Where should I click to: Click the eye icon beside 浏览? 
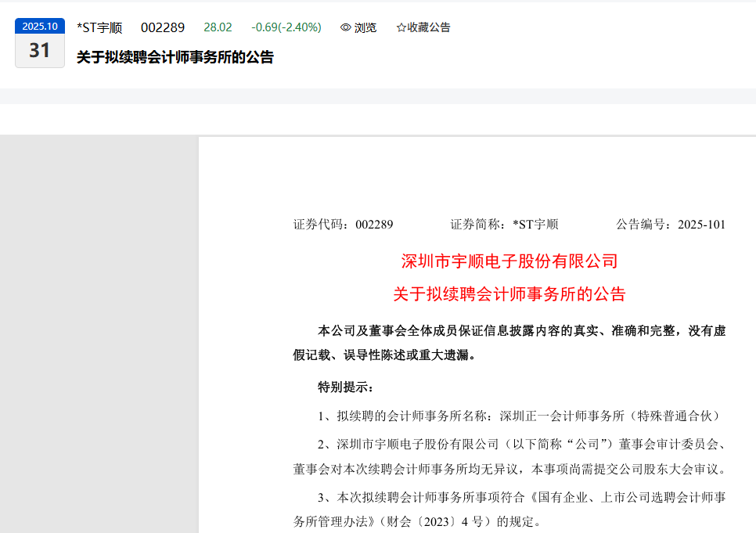click(345, 27)
